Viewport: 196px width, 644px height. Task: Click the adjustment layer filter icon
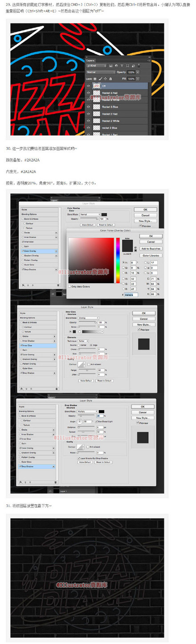[x=116, y=66]
